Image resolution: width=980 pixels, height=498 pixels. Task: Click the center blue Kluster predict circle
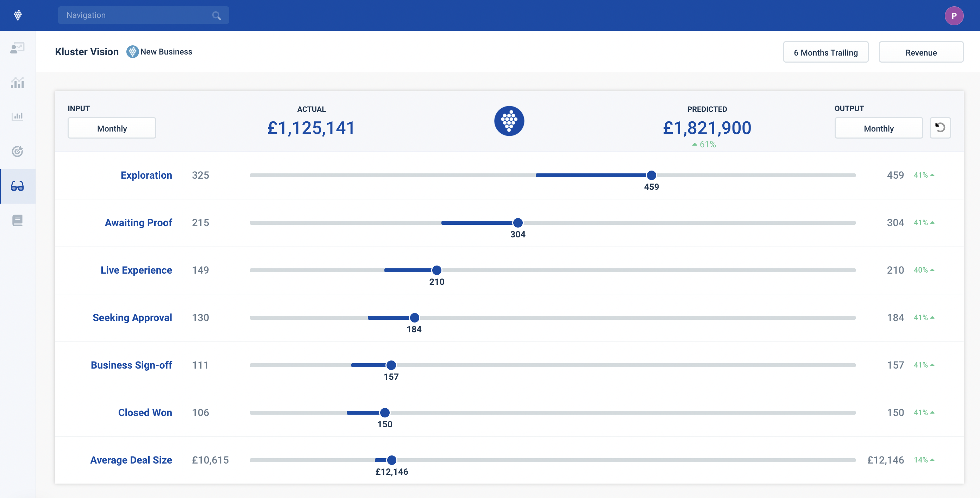tap(509, 121)
